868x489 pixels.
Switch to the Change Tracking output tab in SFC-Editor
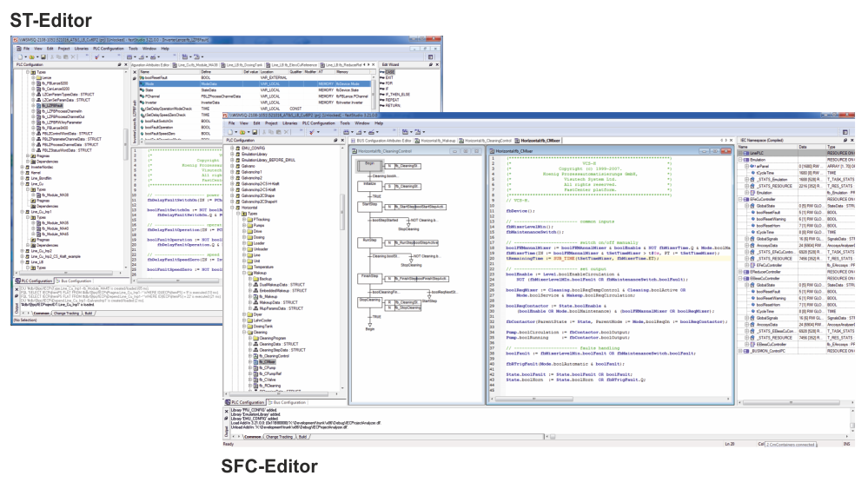tap(279, 436)
